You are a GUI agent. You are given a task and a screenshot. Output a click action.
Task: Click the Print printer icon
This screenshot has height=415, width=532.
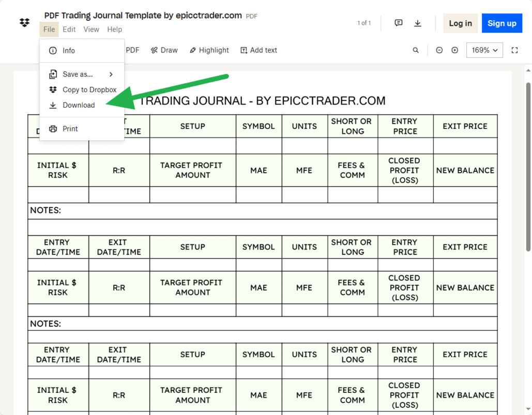point(53,129)
